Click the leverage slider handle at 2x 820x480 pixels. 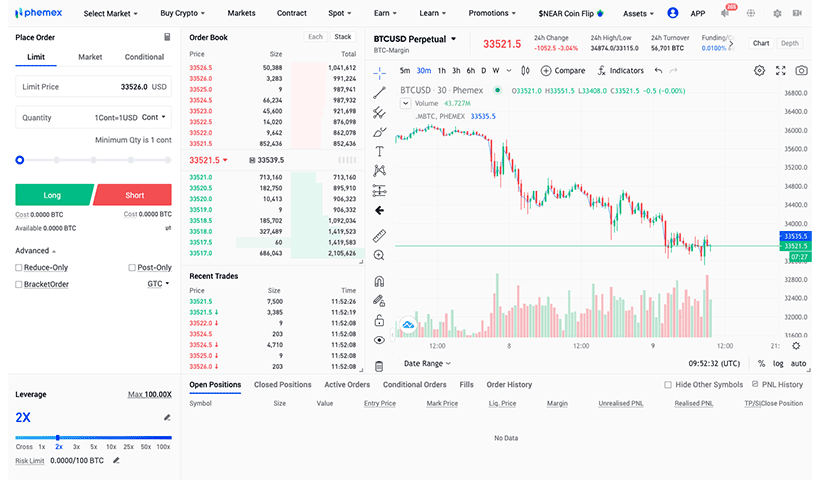(x=58, y=437)
